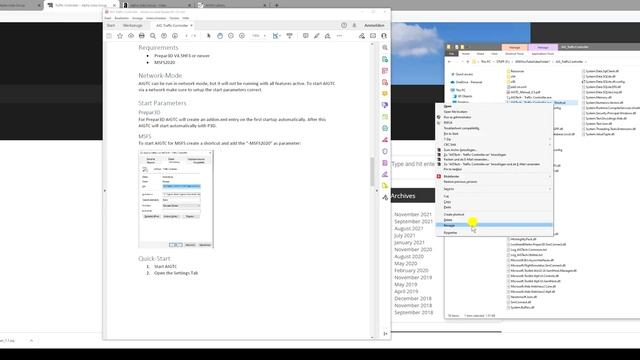Screen dimensions: 640x360
Task: Click the Acrobat document vertical scrollbar
Action: pos(372,171)
